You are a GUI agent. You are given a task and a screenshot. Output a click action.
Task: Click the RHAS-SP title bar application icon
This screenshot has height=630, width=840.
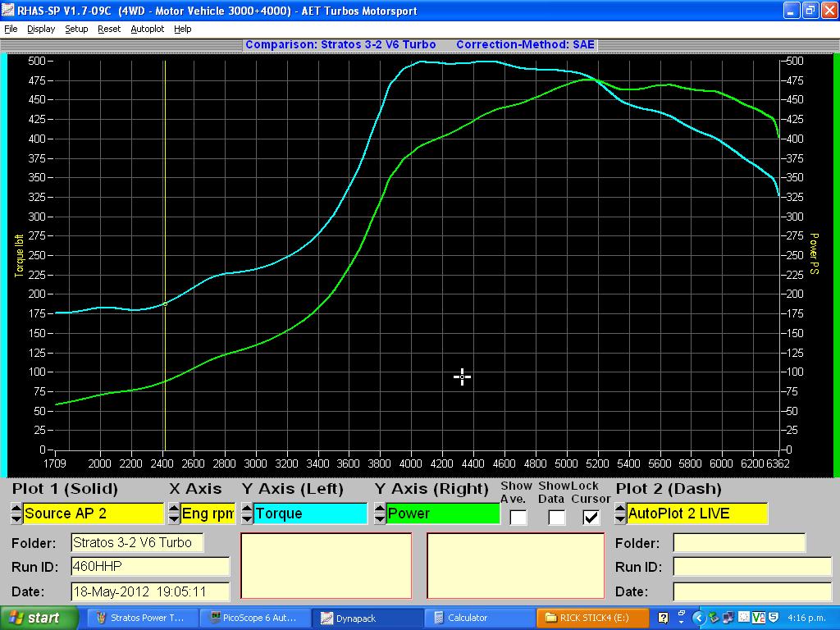click(9, 11)
